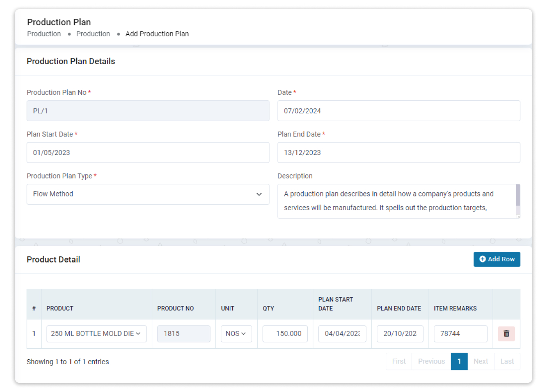Click the Item Remarks field containing 78744
This screenshot has width=547, height=392.
click(460, 334)
